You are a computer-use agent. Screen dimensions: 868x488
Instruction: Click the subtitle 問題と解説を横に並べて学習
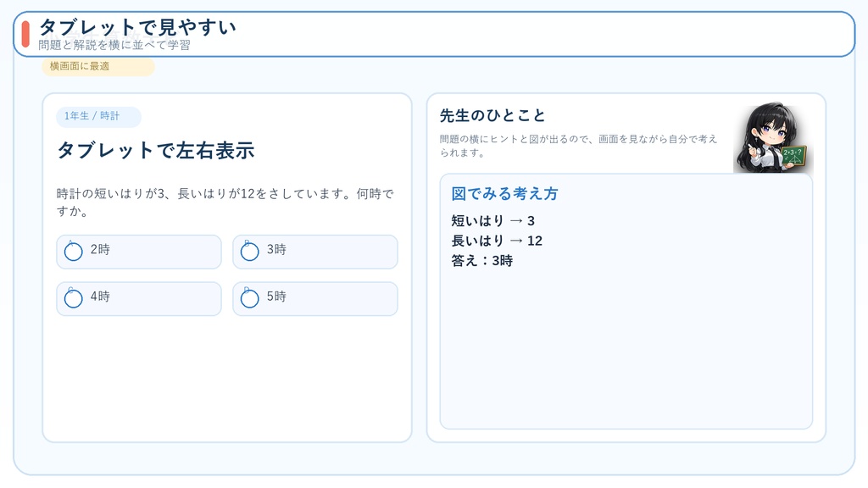coord(114,45)
